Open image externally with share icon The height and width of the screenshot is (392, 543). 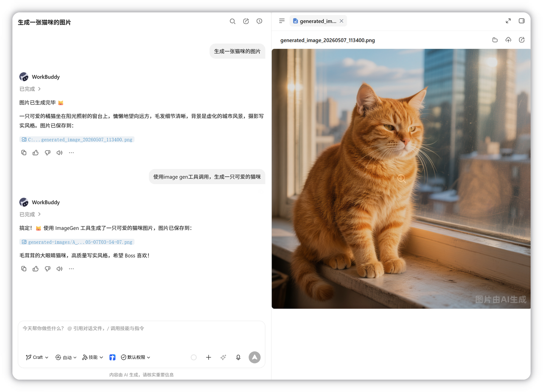[x=522, y=40]
